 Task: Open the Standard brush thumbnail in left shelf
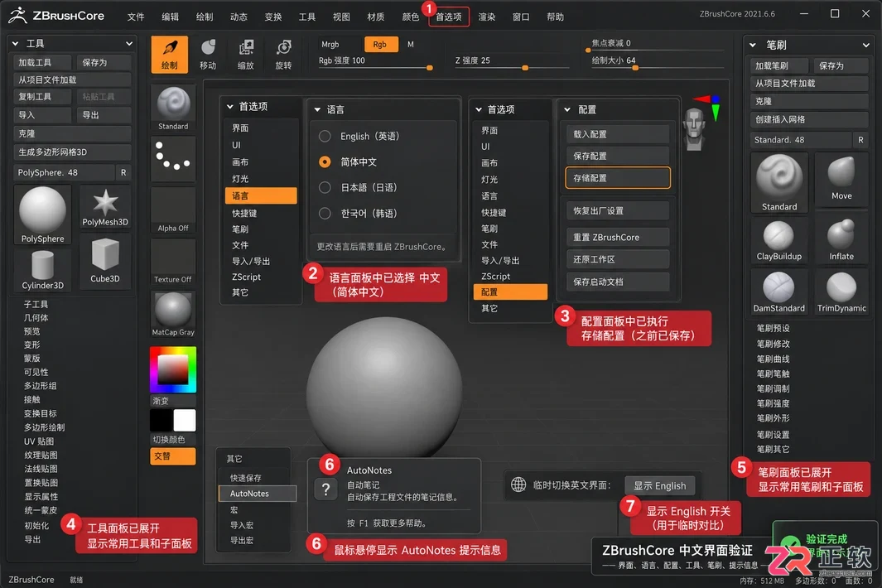pyautogui.click(x=173, y=108)
